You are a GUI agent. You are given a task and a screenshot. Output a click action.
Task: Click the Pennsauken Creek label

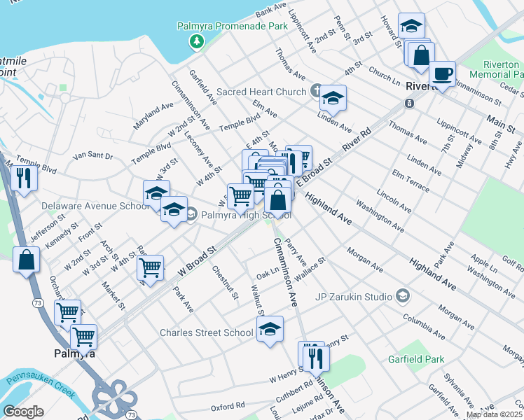41,384
